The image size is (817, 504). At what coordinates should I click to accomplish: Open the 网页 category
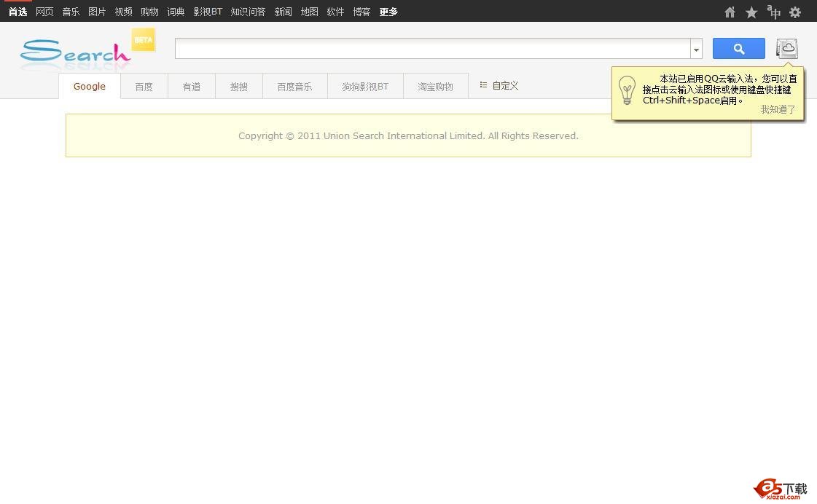pos(44,12)
